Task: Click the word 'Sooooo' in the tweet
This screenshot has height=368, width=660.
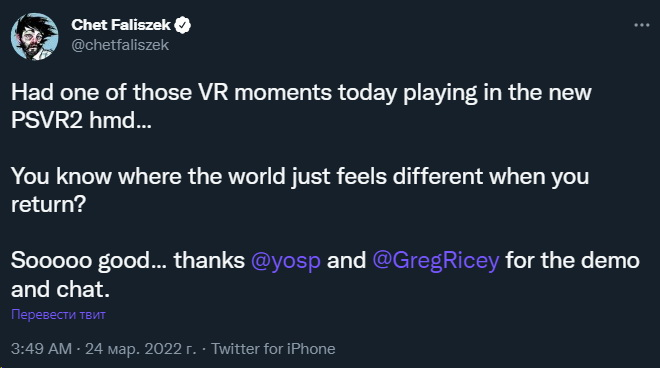Action: point(51,260)
